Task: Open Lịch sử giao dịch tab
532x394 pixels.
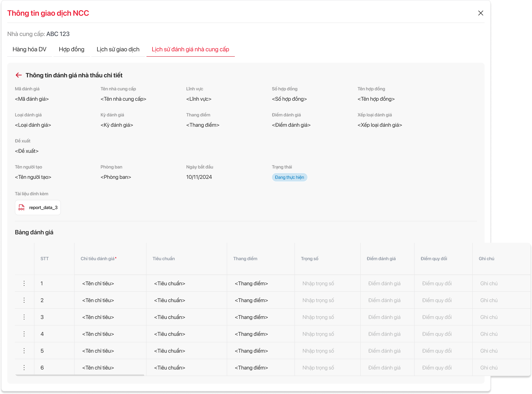Action: pos(118,49)
